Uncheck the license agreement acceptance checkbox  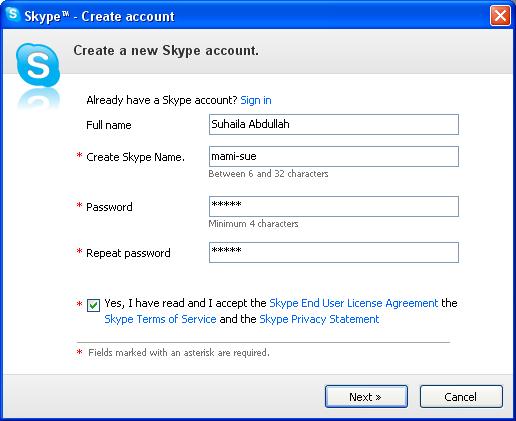(93, 305)
